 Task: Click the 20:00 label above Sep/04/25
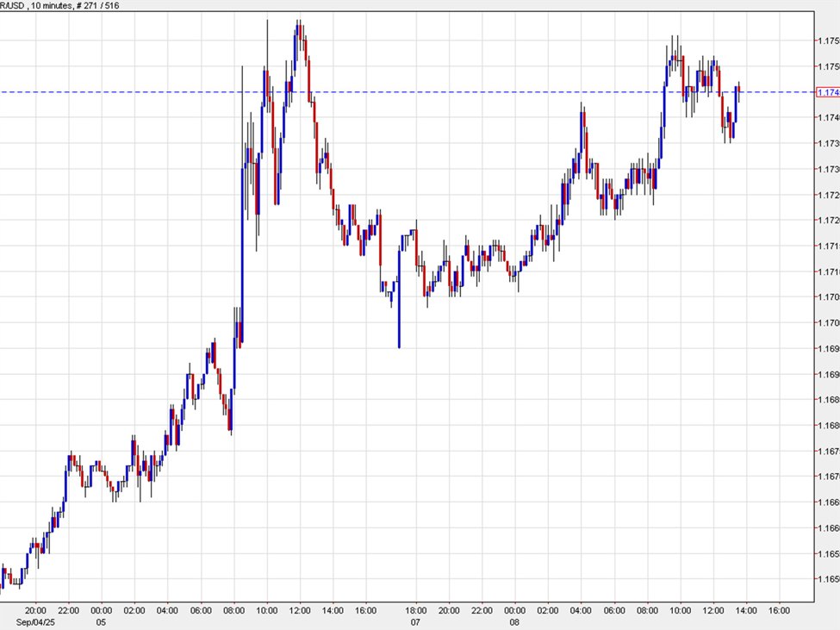tap(35, 610)
